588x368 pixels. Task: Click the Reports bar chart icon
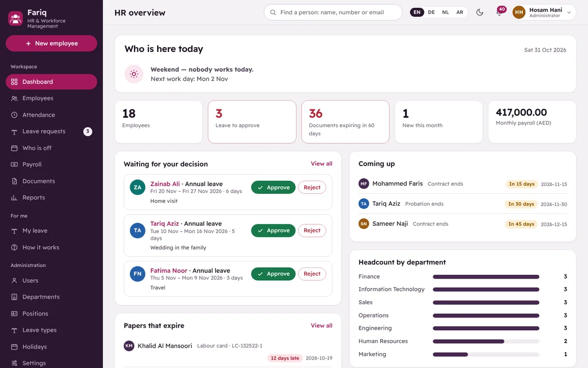coord(14,198)
